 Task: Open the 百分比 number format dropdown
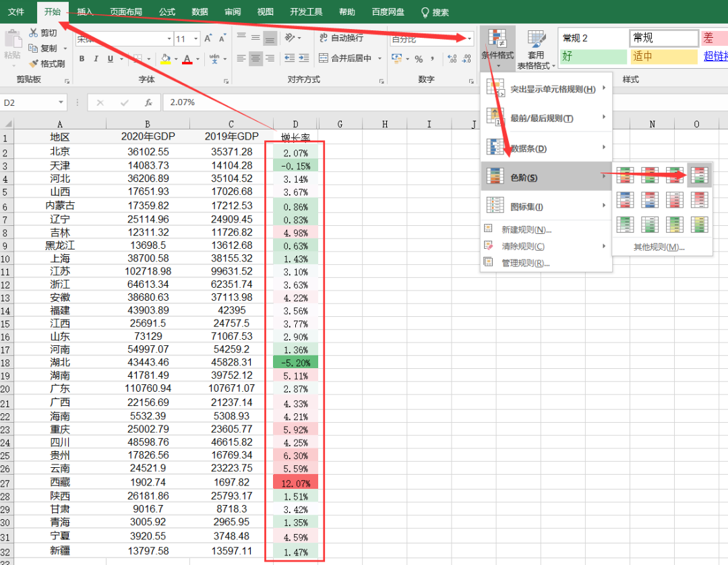469,38
